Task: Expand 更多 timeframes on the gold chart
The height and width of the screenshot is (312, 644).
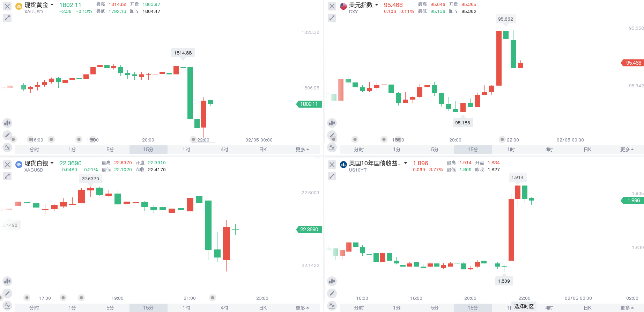Action: (302, 150)
